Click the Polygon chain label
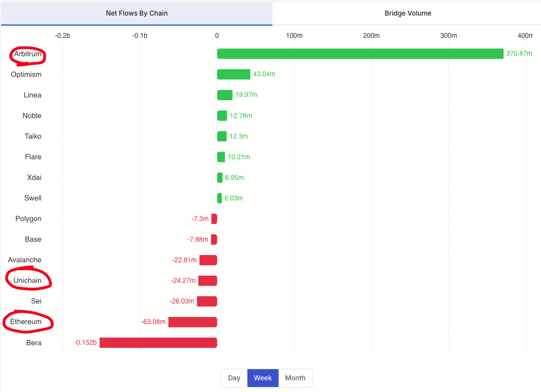Viewport: 541px width, 392px height. [28, 219]
